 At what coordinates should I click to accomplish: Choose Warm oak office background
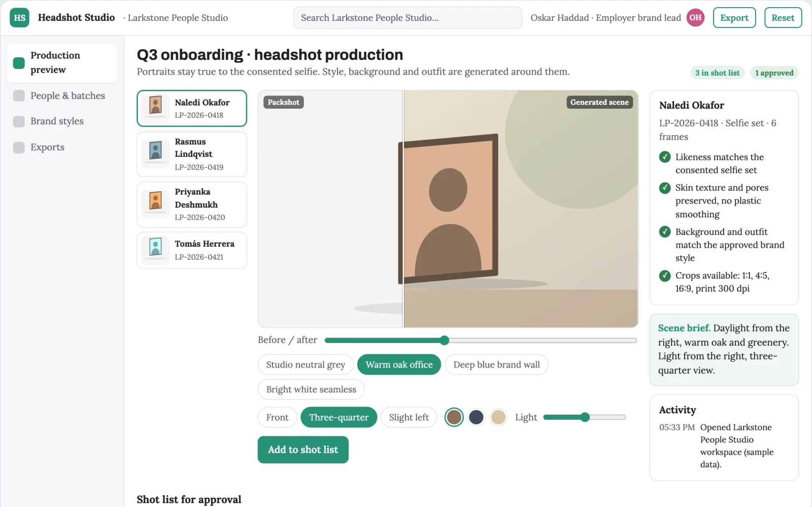pos(399,364)
